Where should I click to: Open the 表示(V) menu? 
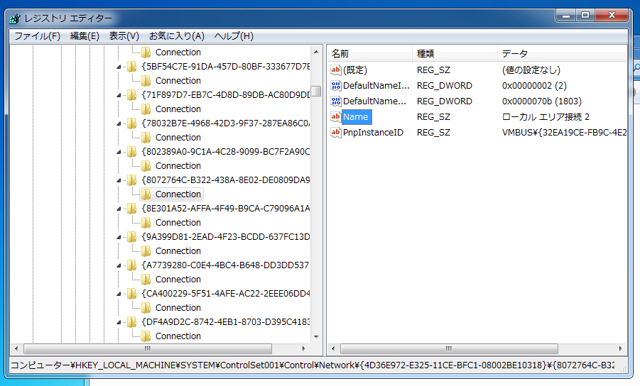[x=124, y=36]
